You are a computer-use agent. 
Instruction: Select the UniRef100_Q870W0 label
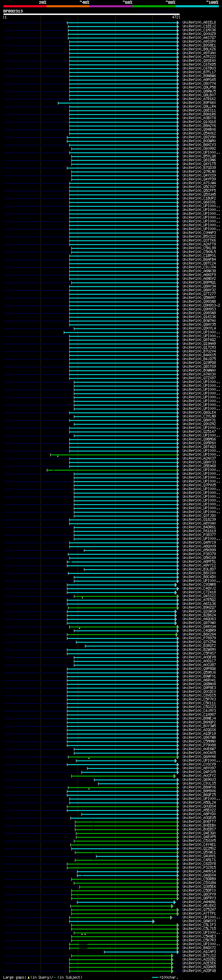tap(199, 623)
